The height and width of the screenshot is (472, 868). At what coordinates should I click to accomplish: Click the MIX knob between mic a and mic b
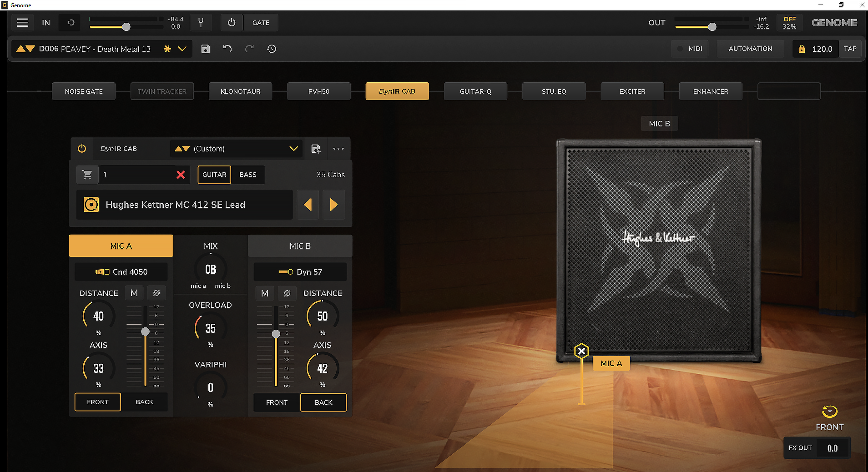click(211, 269)
